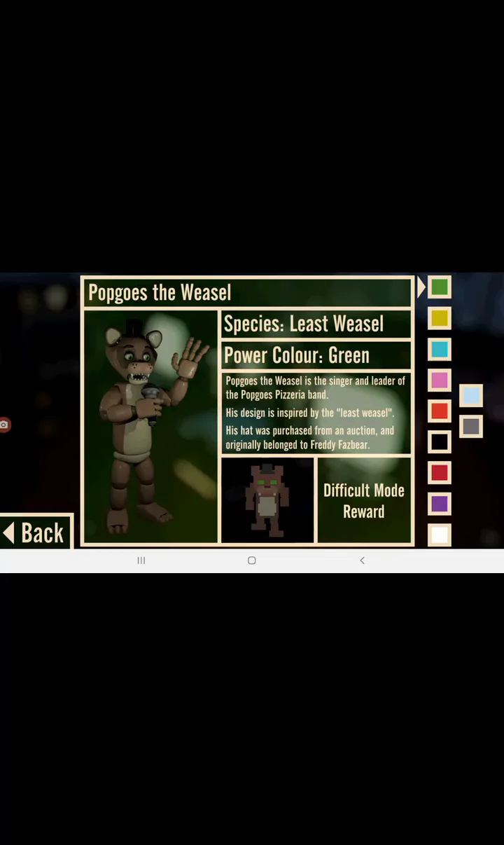Viewport: 504px width, 845px height.
Task: Select the cyan color swatch
Action: [x=439, y=349]
